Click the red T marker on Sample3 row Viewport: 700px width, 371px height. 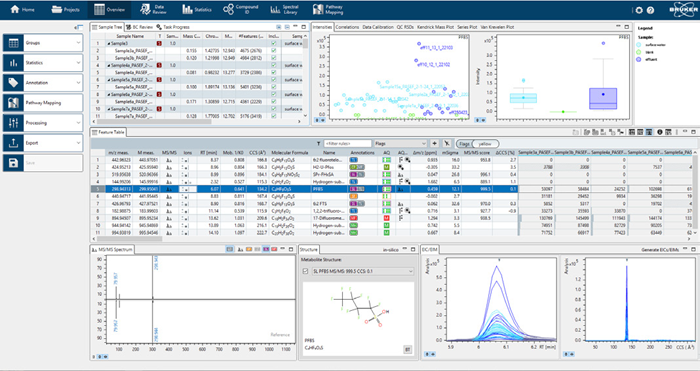159,43
